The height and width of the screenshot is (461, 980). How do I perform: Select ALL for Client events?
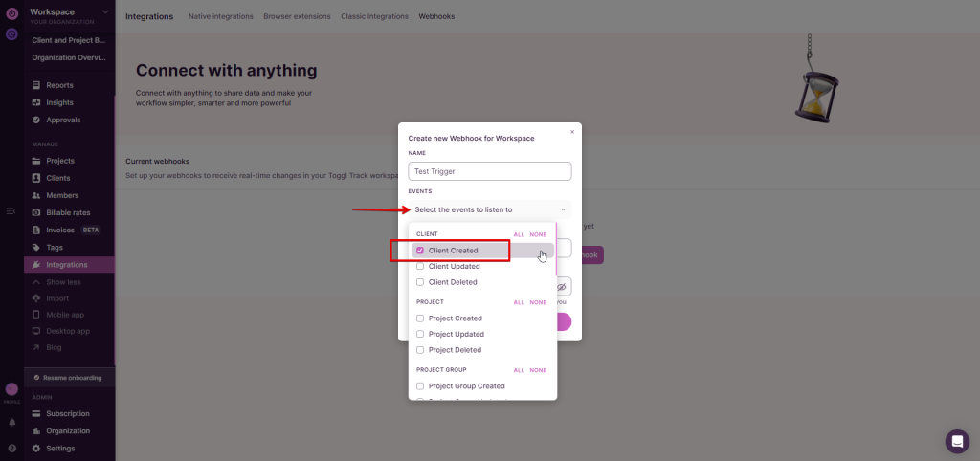tap(519, 233)
